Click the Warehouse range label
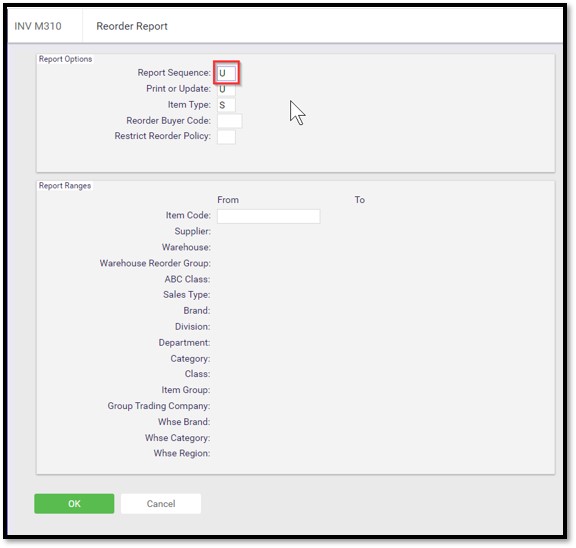 coord(186,247)
